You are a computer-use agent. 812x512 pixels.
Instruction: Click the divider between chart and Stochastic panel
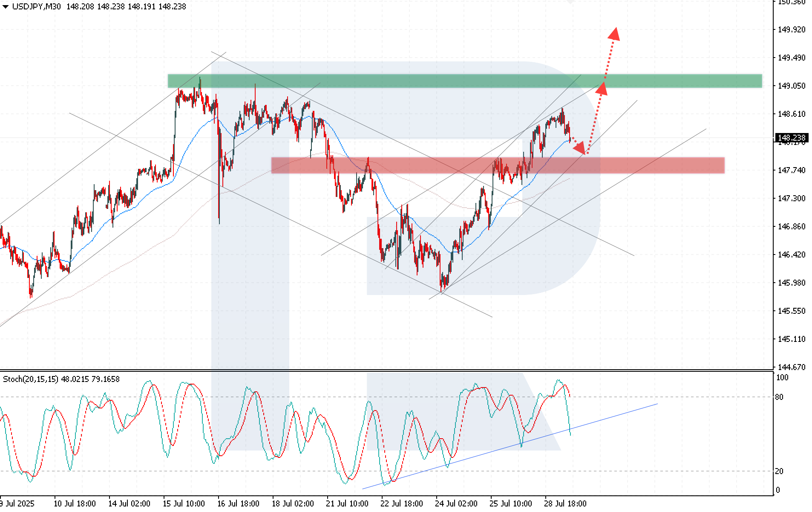pos(386,370)
